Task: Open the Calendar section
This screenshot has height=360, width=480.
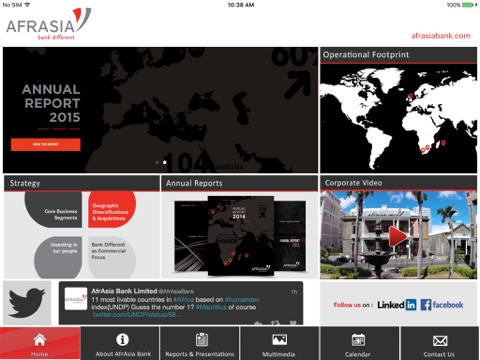Action: point(359,343)
